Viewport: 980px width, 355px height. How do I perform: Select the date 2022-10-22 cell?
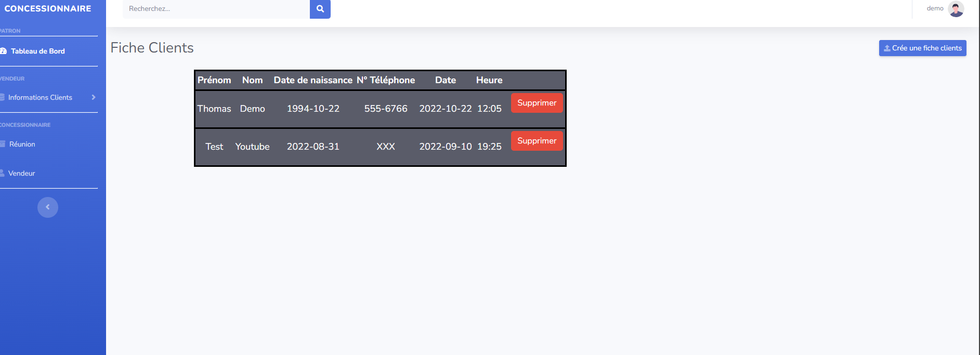tap(446, 109)
